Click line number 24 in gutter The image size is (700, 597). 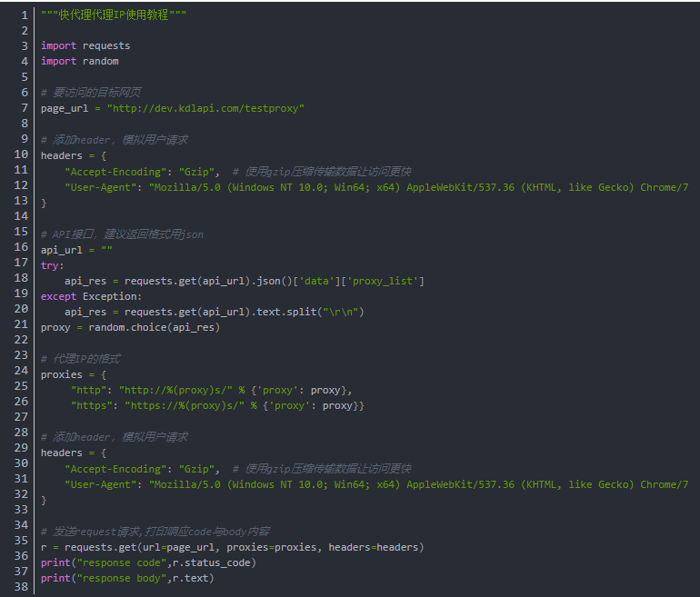click(21, 371)
